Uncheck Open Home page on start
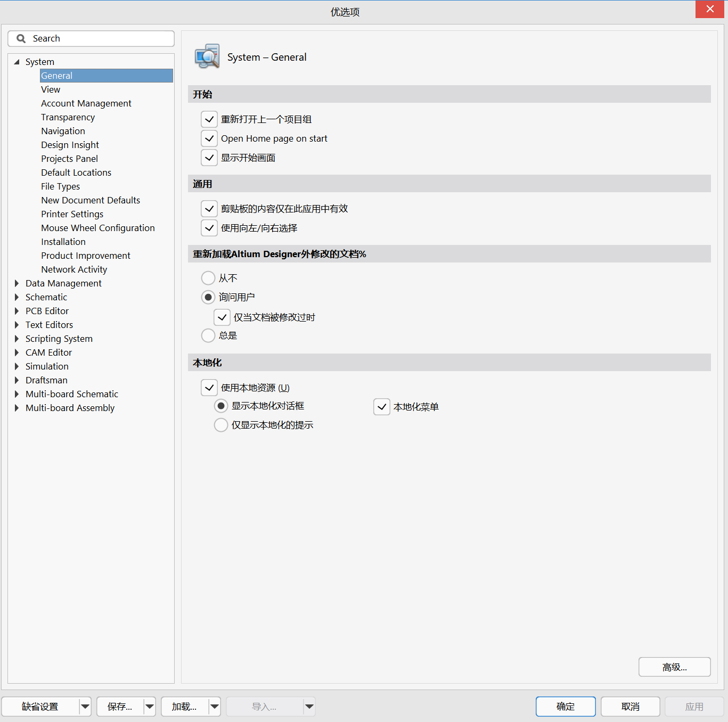728x722 pixels. 209,138
